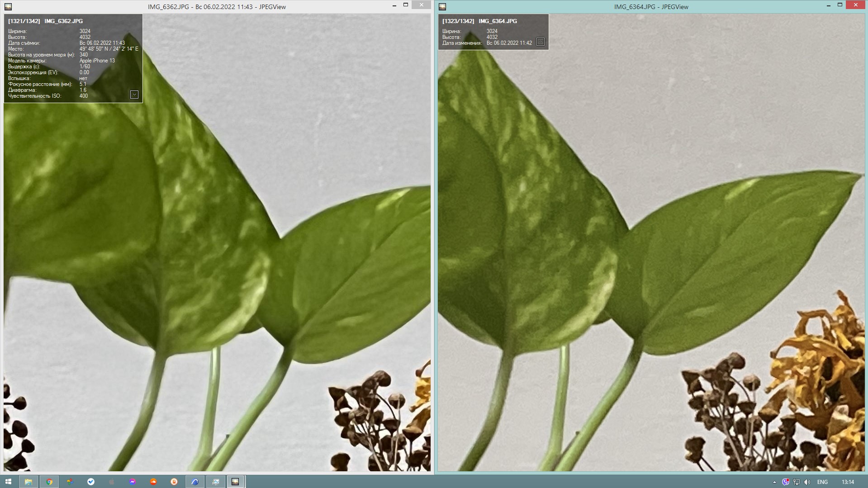
Task: Open the 13:14 clock in the tray
Action: click(x=848, y=482)
